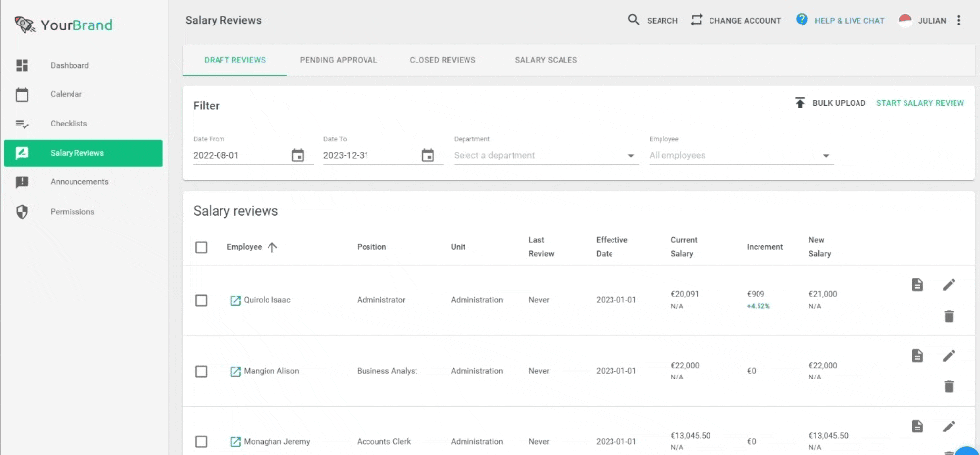Click the €21,000 new salary value

[x=823, y=294]
